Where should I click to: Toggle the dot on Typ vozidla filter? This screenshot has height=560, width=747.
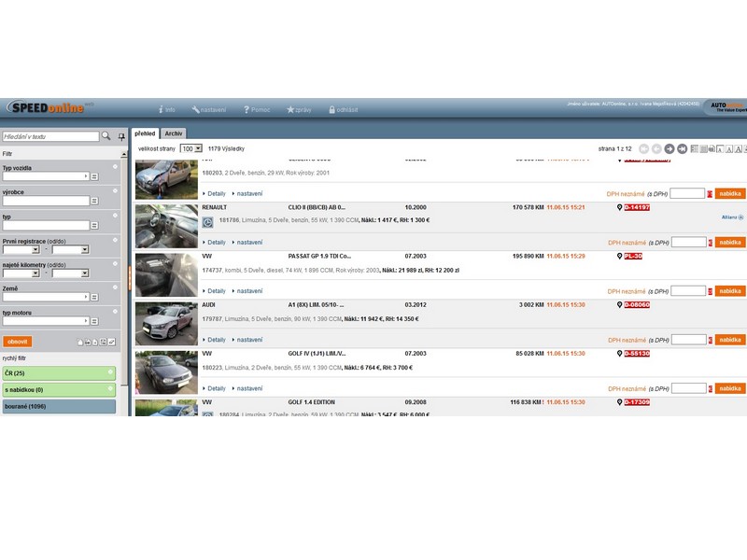coord(115,167)
